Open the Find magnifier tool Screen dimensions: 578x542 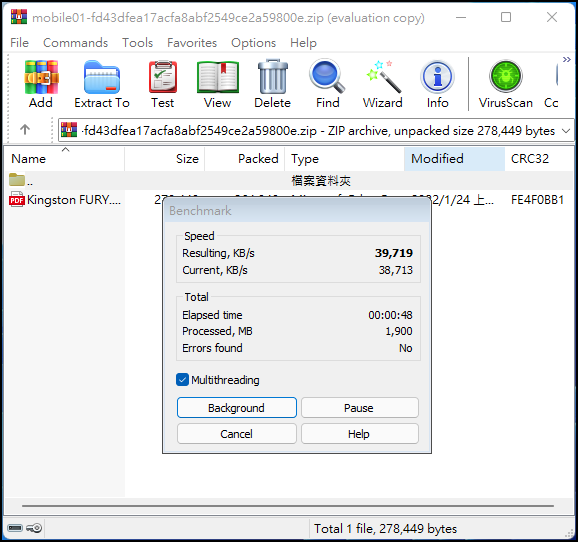pyautogui.click(x=327, y=76)
